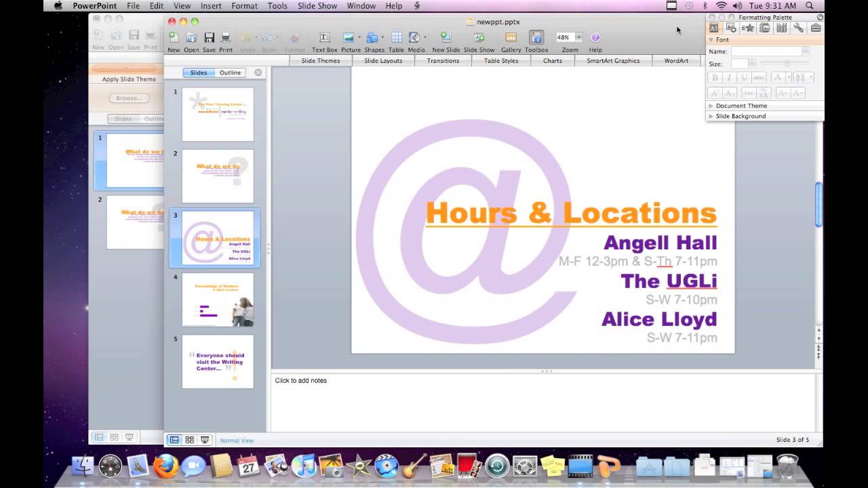Image resolution: width=868 pixels, height=488 pixels.
Task: Open the Gallery from the toolbar
Action: [511, 38]
